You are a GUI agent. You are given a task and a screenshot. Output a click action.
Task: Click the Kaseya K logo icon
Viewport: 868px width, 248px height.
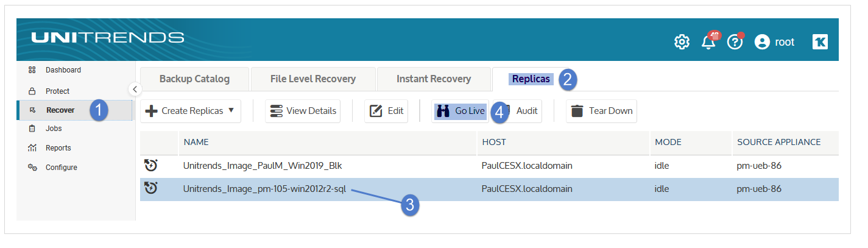tap(820, 42)
